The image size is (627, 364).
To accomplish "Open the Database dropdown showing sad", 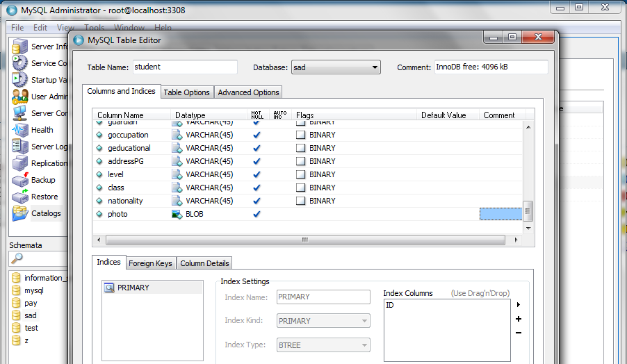I will tap(336, 67).
